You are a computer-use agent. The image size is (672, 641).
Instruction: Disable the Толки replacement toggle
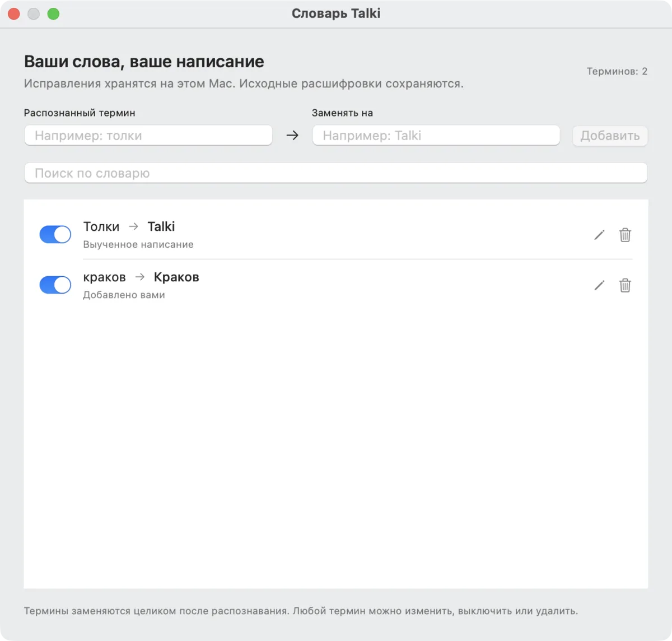(55, 234)
